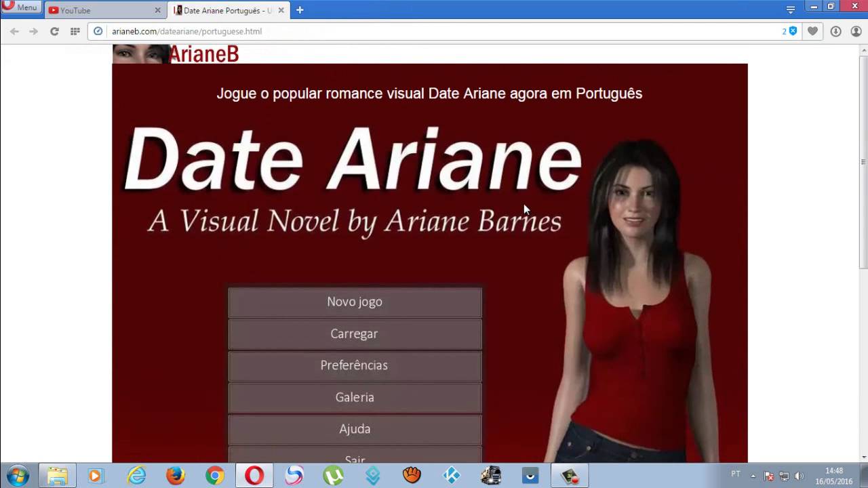Click the ArianeB site logo
Viewport: 868px width, 488px height.
point(176,54)
